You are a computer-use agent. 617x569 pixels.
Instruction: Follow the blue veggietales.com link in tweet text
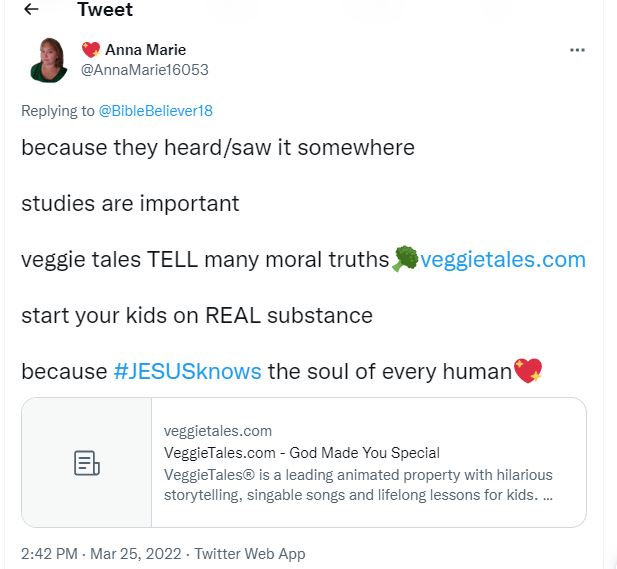(x=503, y=260)
